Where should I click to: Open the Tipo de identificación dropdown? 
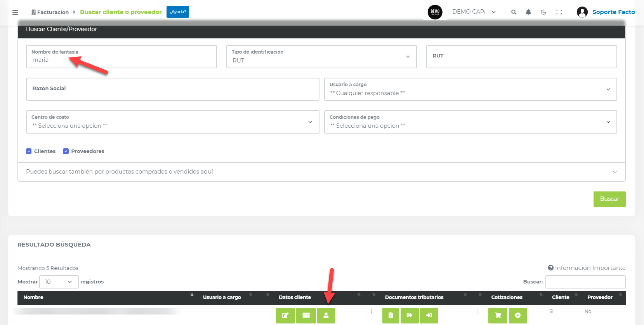click(x=321, y=57)
